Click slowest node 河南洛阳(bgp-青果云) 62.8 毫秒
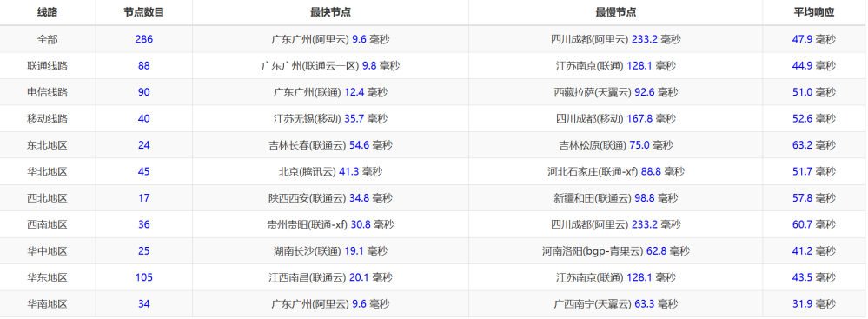The width and height of the screenshot is (868, 319). pyautogui.click(x=615, y=251)
